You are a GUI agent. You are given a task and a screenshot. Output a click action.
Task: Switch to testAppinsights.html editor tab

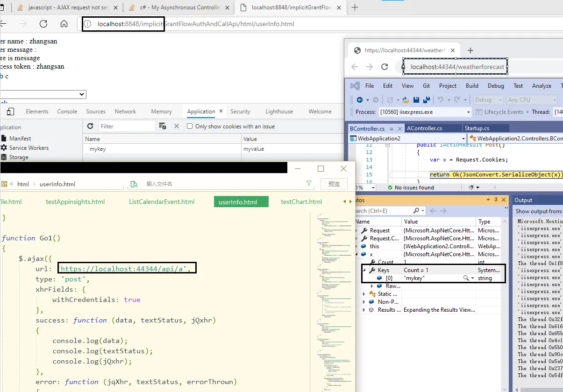75,202
